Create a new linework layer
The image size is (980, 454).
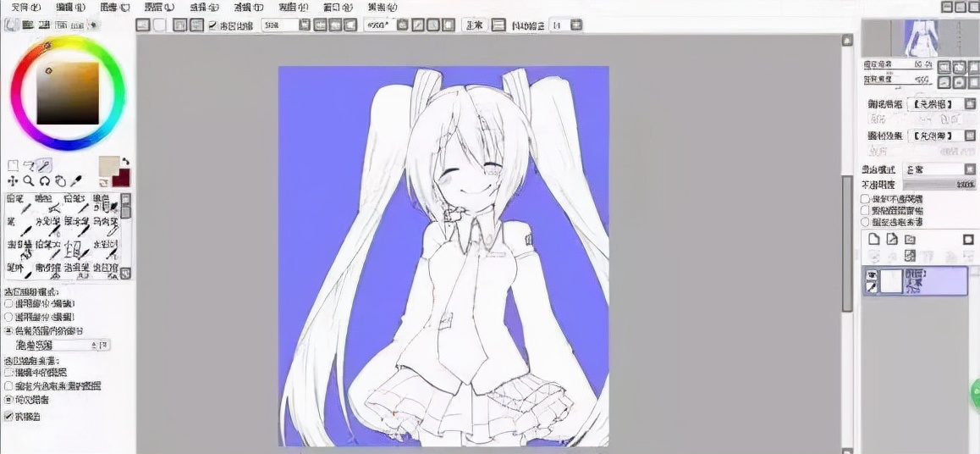pyautogui.click(x=892, y=240)
